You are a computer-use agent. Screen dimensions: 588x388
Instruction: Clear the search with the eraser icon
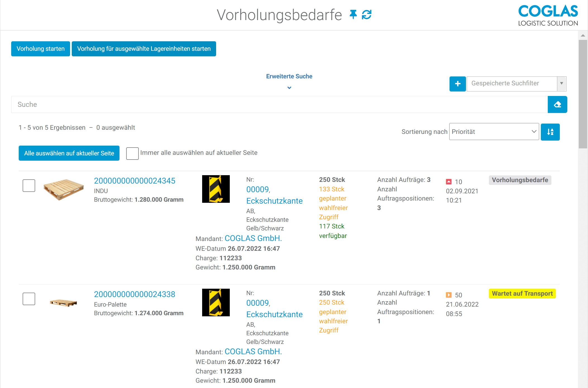(557, 105)
